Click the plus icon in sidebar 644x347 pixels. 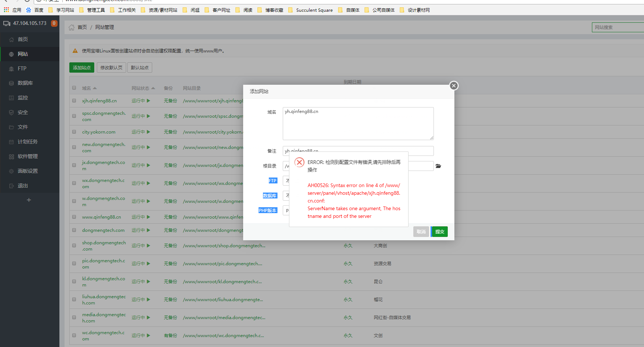(29, 200)
